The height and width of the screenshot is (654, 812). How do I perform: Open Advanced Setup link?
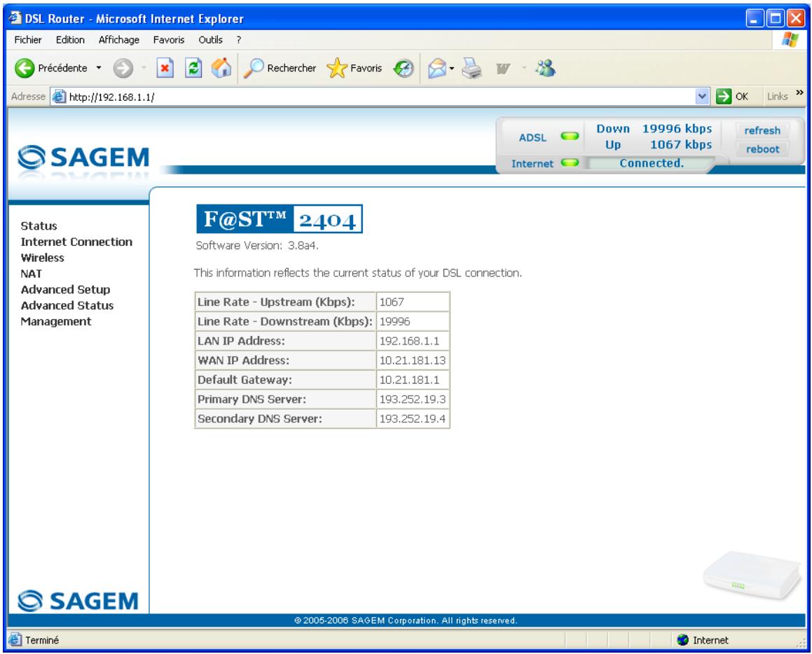click(x=65, y=290)
